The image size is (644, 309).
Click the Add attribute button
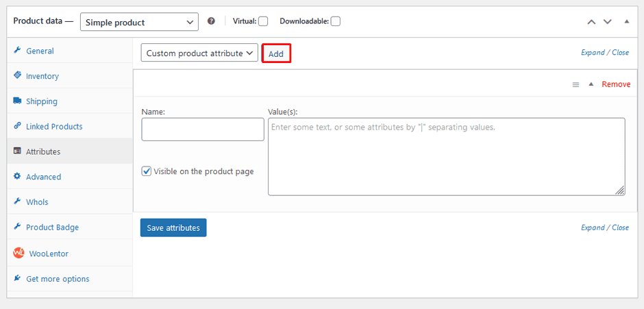(276, 53)
